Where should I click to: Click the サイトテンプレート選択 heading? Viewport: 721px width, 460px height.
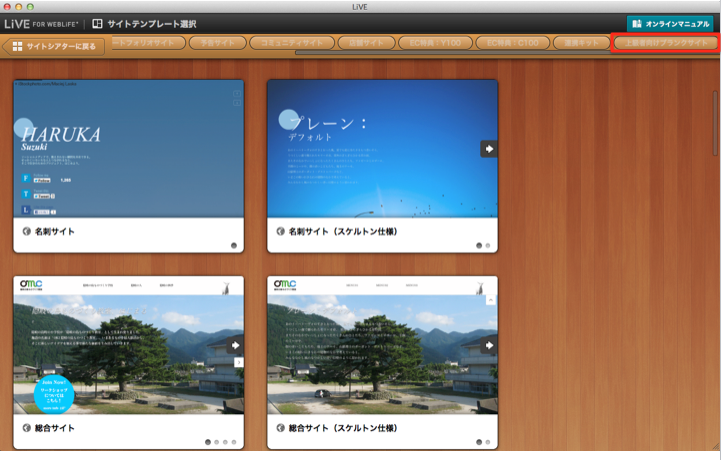point(152,24)
